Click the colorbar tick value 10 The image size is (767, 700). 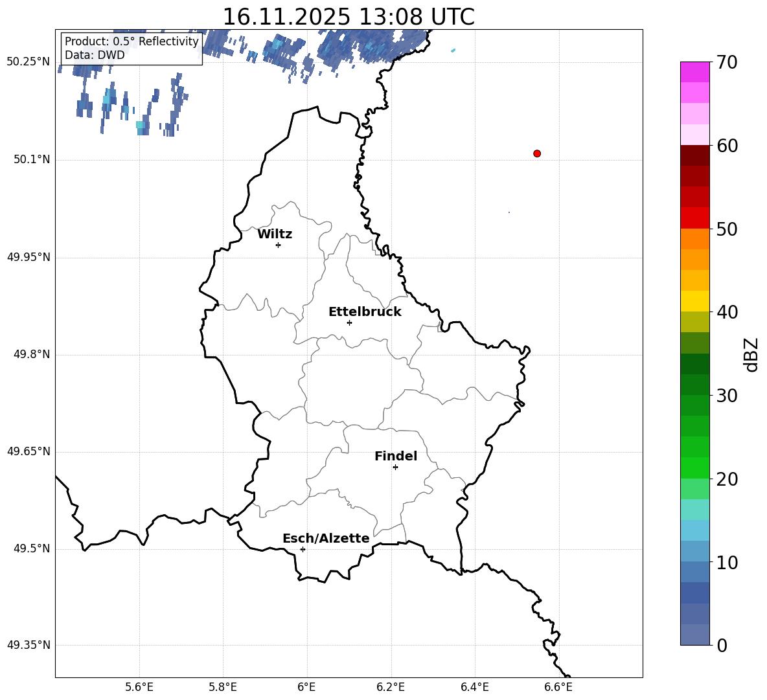[x=727, y=562]
